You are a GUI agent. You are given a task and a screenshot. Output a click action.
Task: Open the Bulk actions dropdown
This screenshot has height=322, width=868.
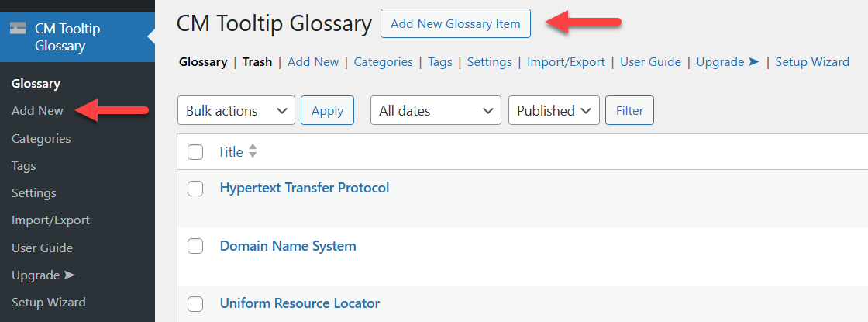[236, 110]
